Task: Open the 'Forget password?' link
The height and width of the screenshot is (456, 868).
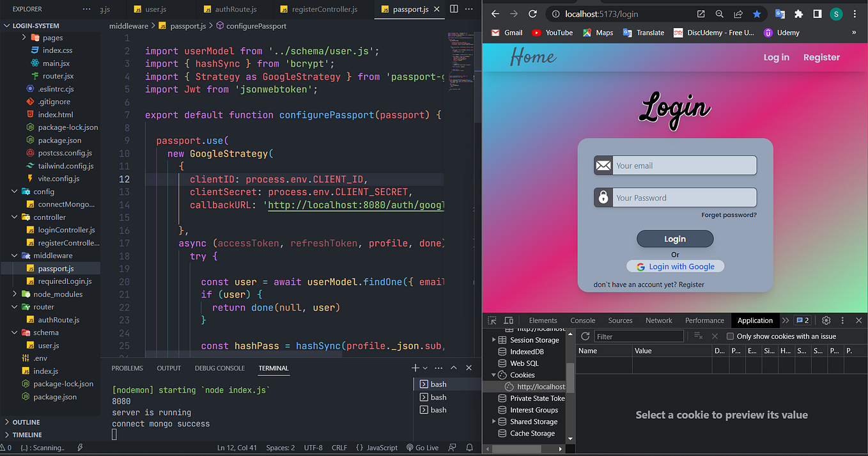Action: click(729, 214)
